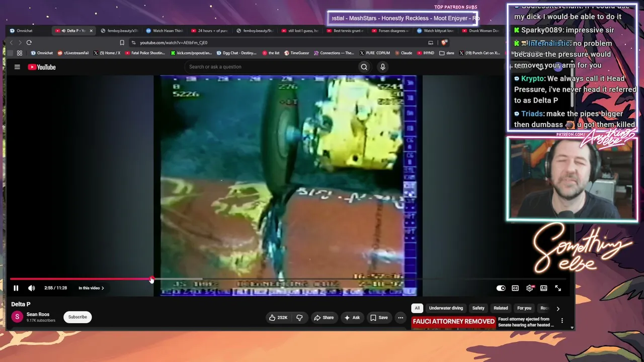Open 'Fatal Police Shootin...' bookmark
Image resolution: width=644 pixels, height=362 pixels.
point(145,53)
